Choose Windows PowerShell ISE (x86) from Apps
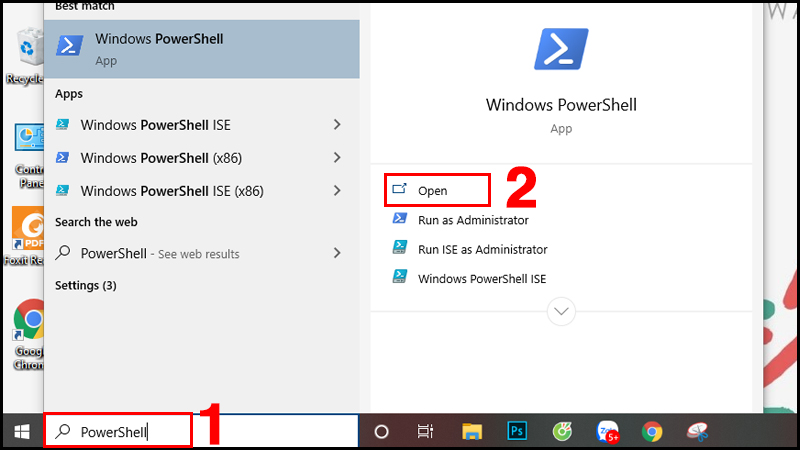 (x=202, y=191)
